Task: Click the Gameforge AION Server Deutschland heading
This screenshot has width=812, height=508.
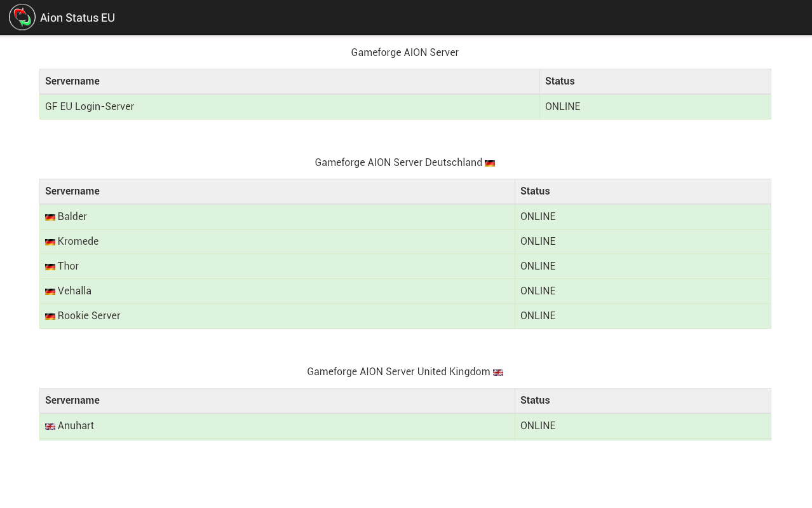Action: point(398,163)
